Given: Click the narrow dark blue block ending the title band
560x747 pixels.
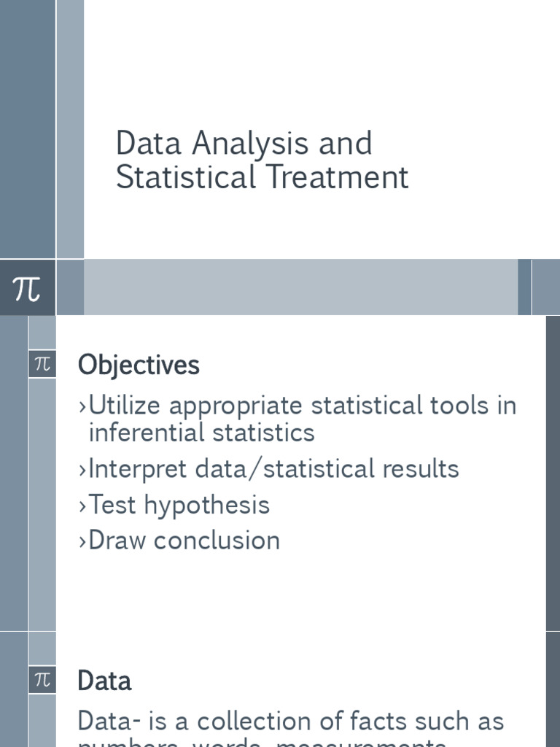Looking at the screenshot, I should point(524,287).
